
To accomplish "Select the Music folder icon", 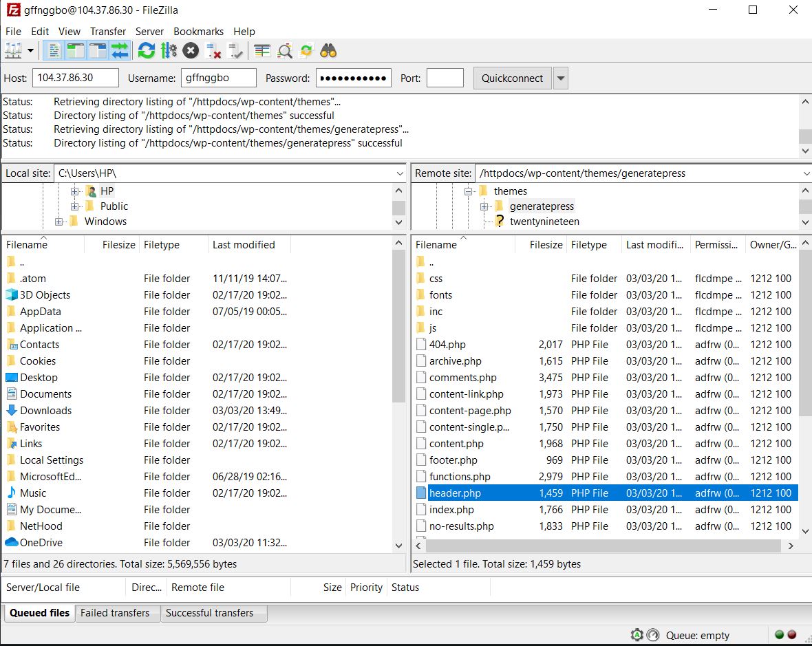I will pyautogui.click(x=12, y=493).
